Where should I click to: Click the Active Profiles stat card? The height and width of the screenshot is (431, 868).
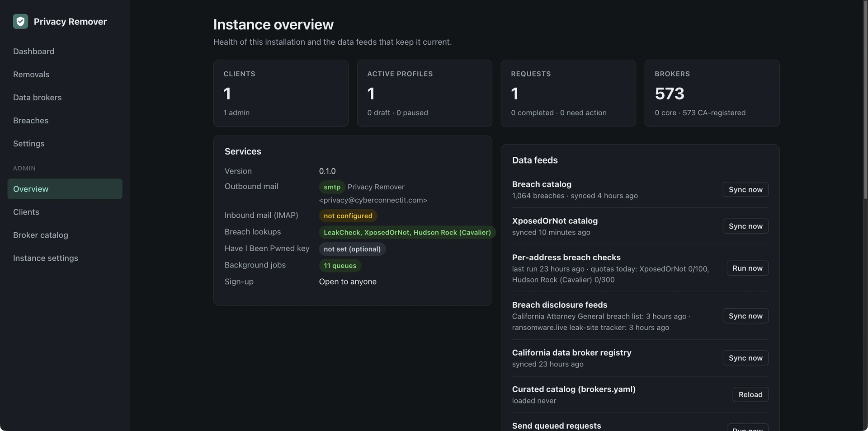(425, 94)
